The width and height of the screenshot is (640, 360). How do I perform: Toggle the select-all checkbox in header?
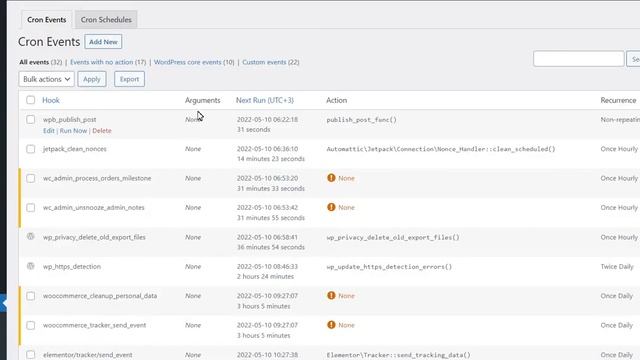(x=31, y=100)
